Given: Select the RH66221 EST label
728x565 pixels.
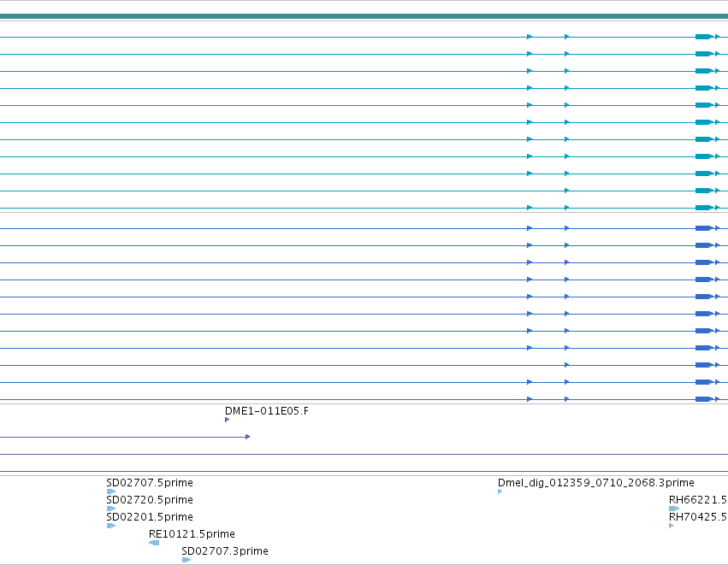Looking at the screenshot, I should 698,500.
